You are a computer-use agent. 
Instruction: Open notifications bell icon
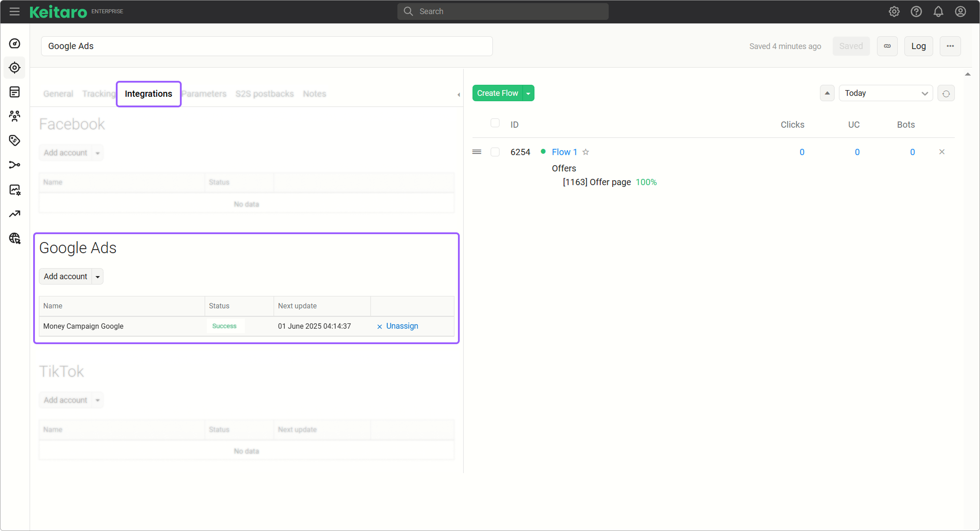[938, 11]
